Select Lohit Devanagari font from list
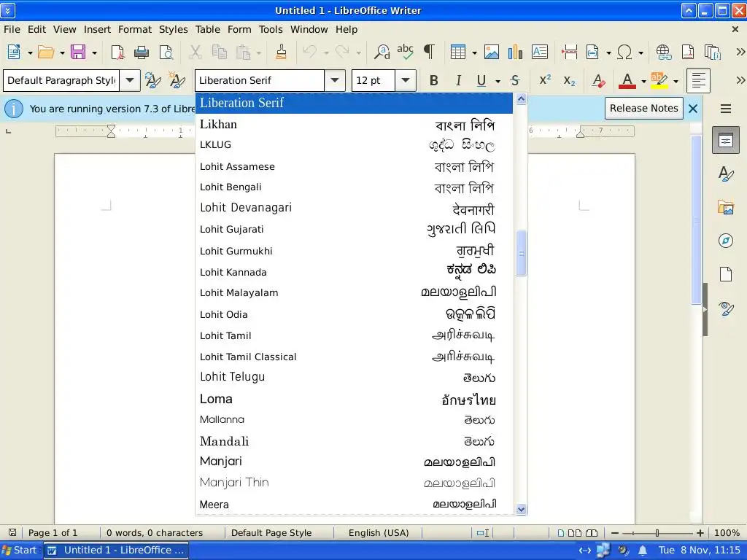This screenshot has width=747, height=560. tap(354, 208)
